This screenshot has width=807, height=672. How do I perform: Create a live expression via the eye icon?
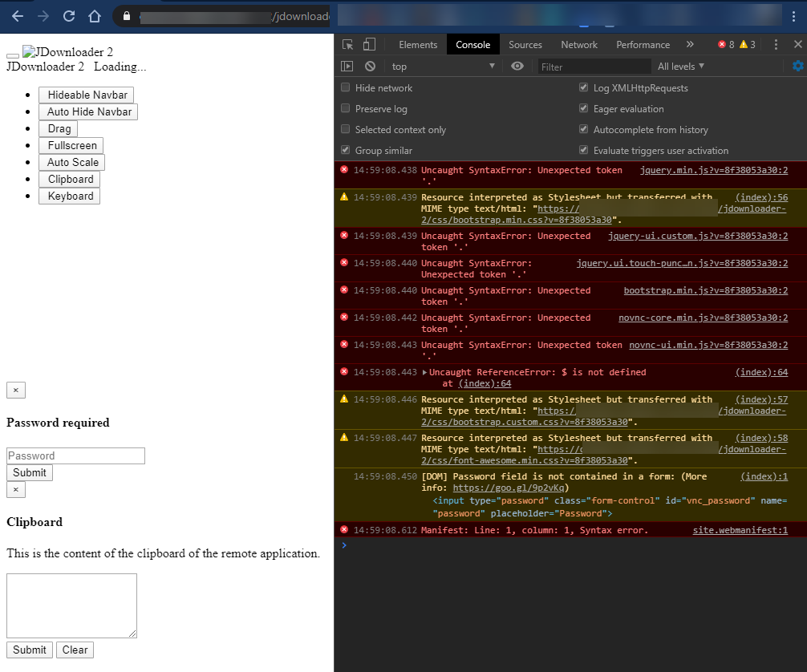click(x=517, y=66)
